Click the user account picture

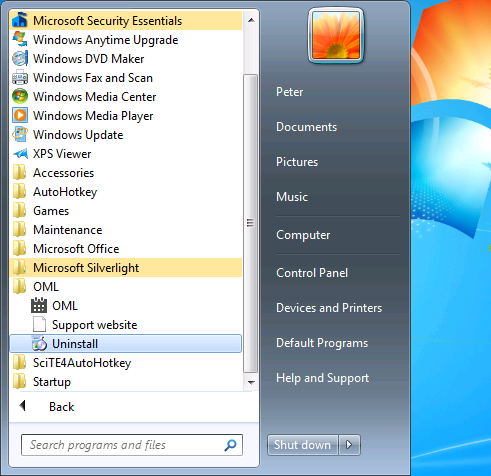(336, 36)
